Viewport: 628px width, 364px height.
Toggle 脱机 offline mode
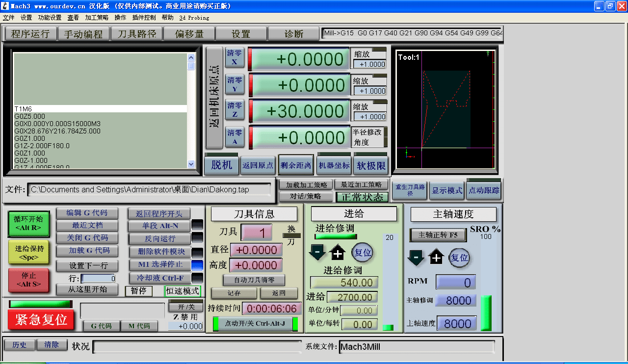222,165
